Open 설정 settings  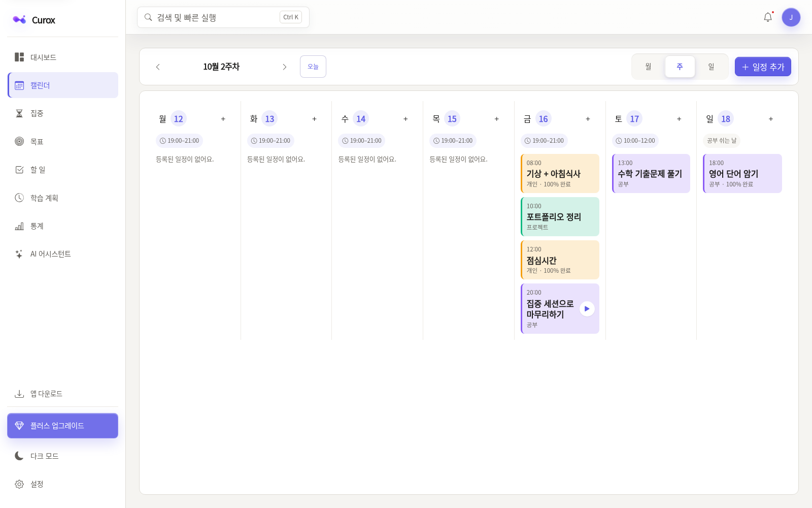click(63, 484)
